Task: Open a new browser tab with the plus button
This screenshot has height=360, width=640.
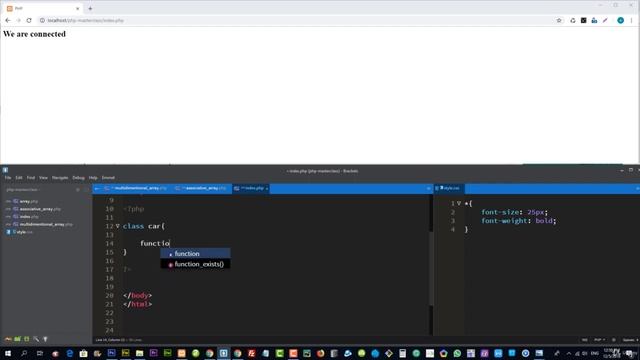Action: pyautogui.click(x=90, y=8)
